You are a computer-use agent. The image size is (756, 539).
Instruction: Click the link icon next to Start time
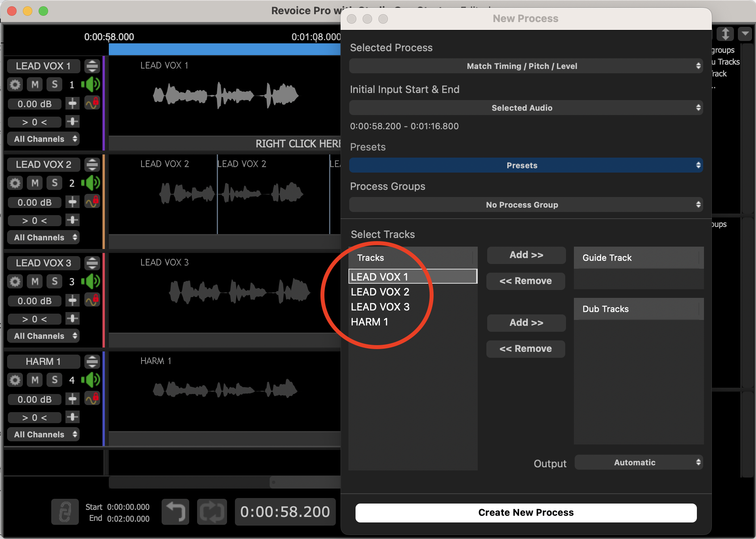point(65,512)
